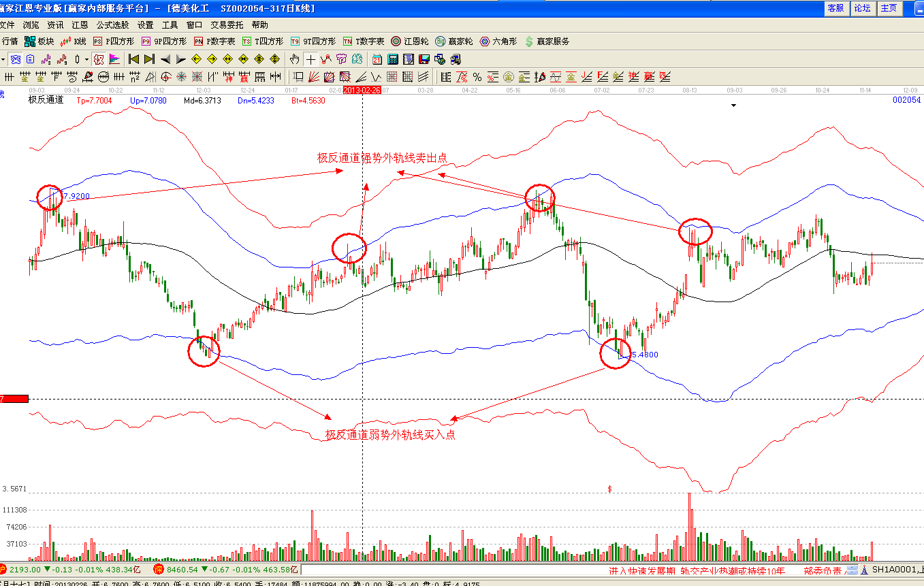Viewport: 924px width, 586px height.
Task: Open the small black triangle above chart
Action: [x=733, y=105]
